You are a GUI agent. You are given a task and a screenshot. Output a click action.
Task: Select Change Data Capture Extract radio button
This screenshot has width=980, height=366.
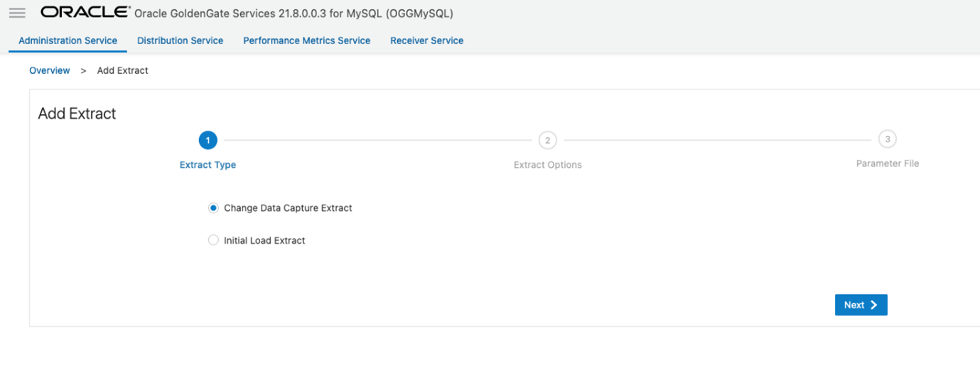pos(213,208)
